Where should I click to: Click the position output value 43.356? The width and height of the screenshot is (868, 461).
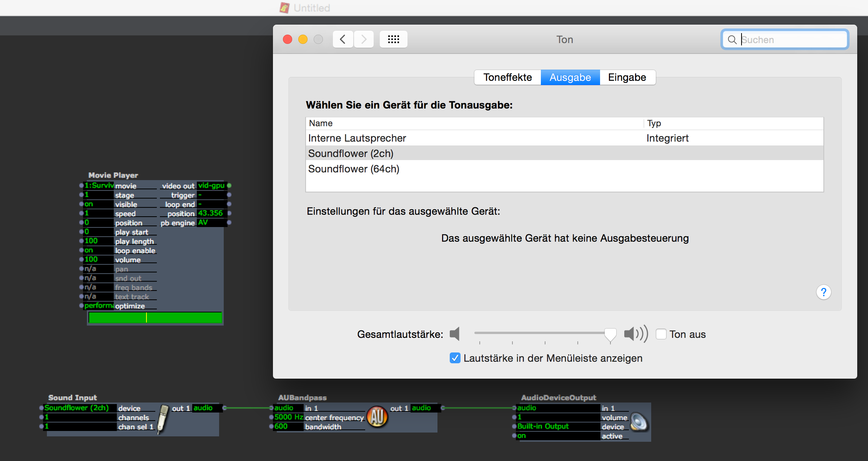click(211, 213)
